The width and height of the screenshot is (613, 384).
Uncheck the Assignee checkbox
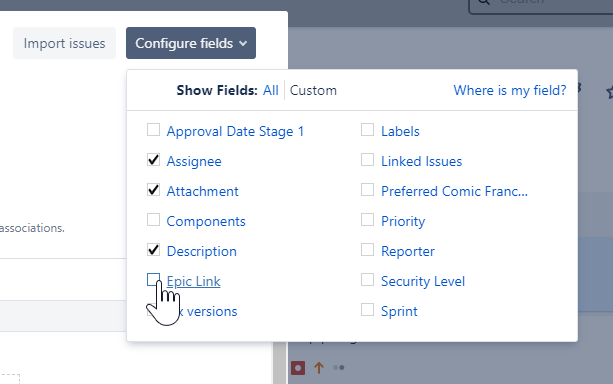click(x=153, y=160)
